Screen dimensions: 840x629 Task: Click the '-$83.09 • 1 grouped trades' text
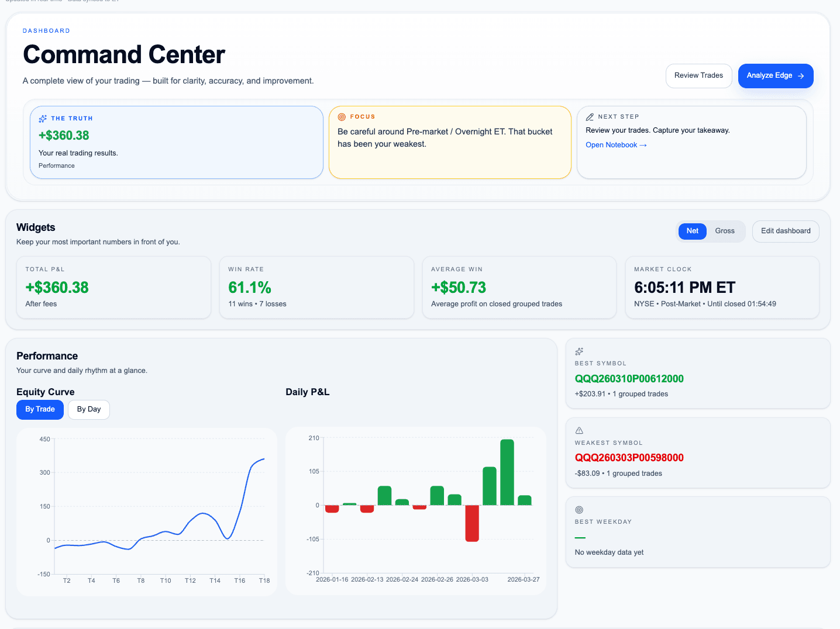[x=618, y=474]
